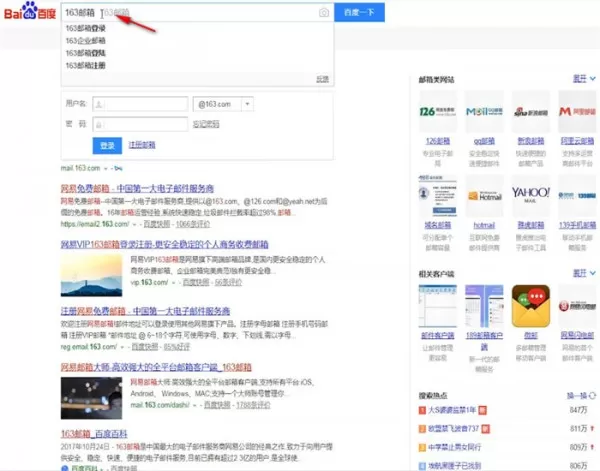
Task: Focus the Baidu search input box
Action: (197, 13)
